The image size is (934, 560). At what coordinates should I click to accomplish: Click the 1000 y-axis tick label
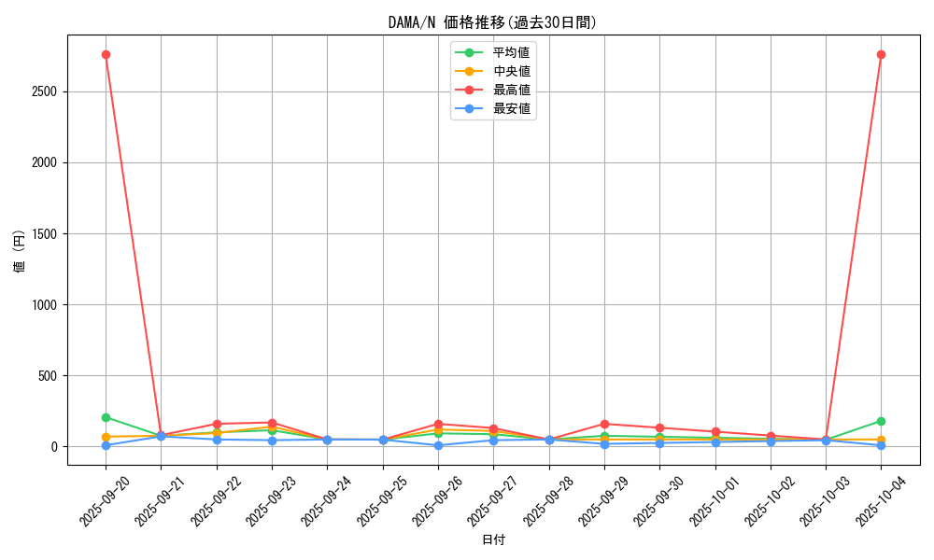click(x=43, y=304)
